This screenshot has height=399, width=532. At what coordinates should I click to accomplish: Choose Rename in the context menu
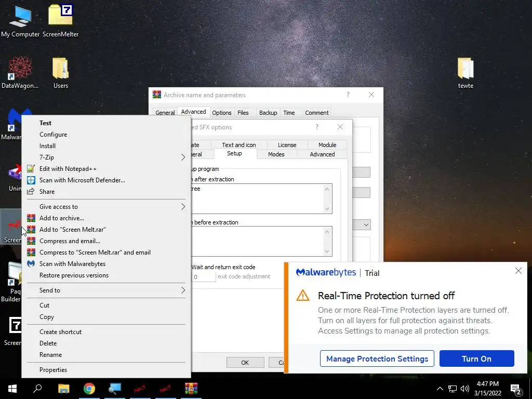pos(107,355)
